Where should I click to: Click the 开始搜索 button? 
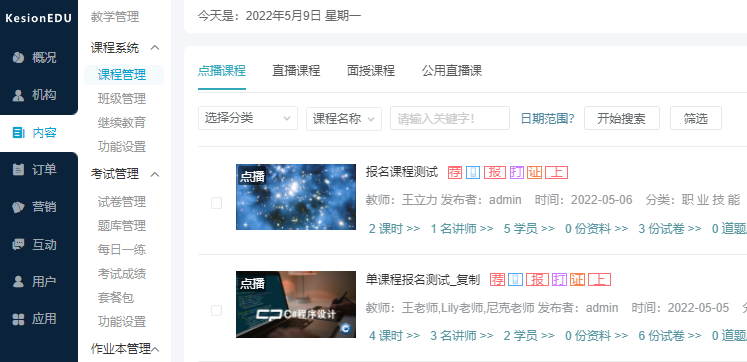click(x=622, y=118)
